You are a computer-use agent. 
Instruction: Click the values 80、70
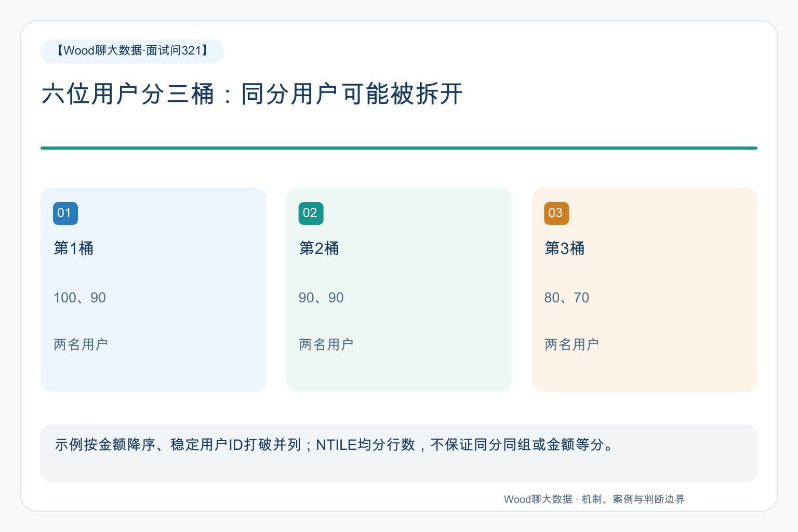tap(567, 298)
